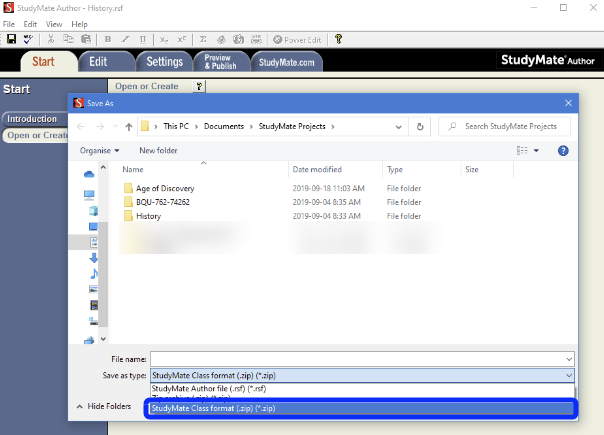Apply subscript formatting from the toolbar

point(164,40)
